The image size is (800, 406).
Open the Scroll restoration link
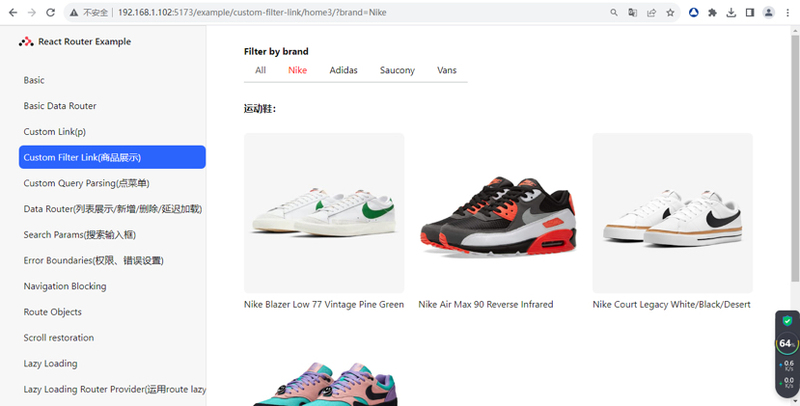coord(112,338)
